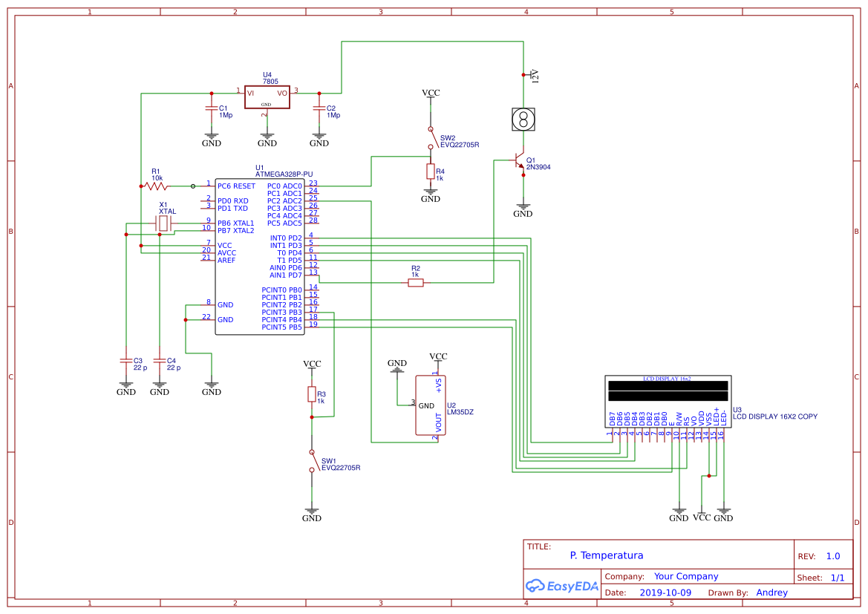868x614 pixels.
Task: Click the 'PCINT3 PB3' pin label
Action: click(x=281, y=313)
